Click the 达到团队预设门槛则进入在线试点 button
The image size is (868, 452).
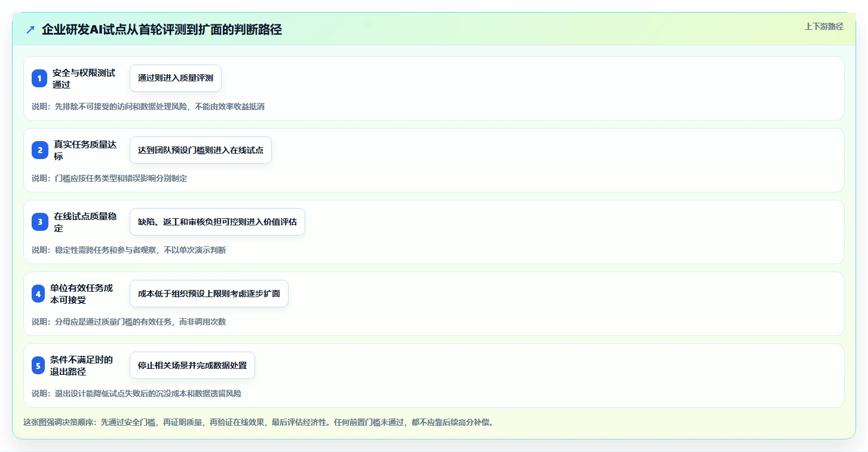(201, 150)
